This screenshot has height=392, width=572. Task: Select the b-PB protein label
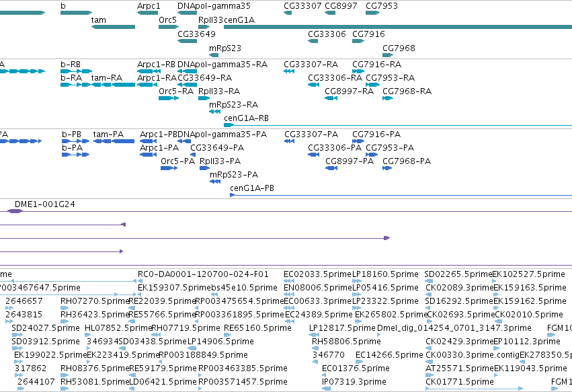pos(71,134)
